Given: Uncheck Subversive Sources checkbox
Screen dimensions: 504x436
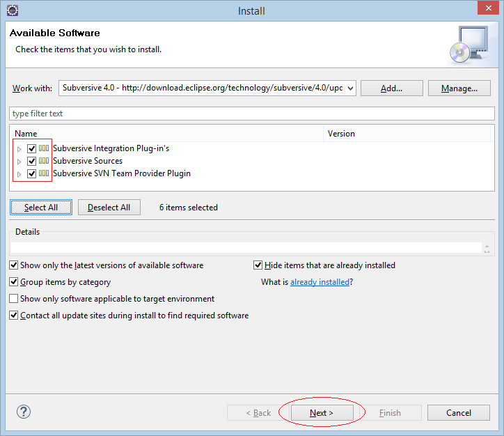Looking at the screenshot, I should click(x=31, y=161).
